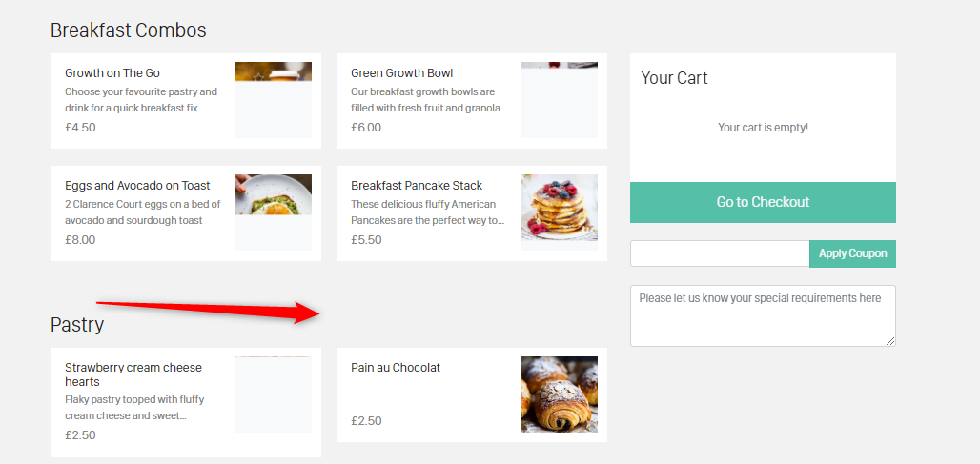Click the £8.00 price on eggs toast
Viewport: 980px width, 464px height.
tap(80, 240)
